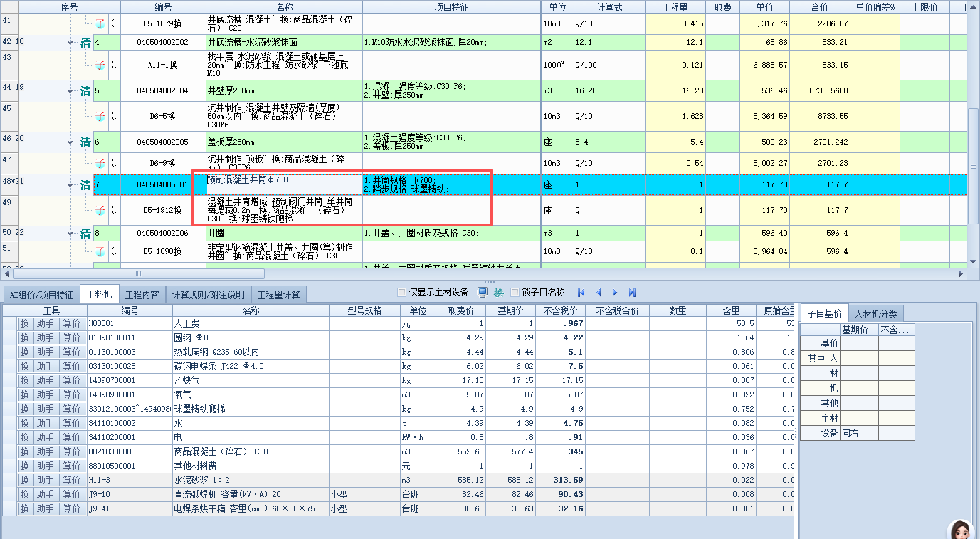Collapse item 040504005001 tree node
980x539 pixels.
[x=70, y=187]
